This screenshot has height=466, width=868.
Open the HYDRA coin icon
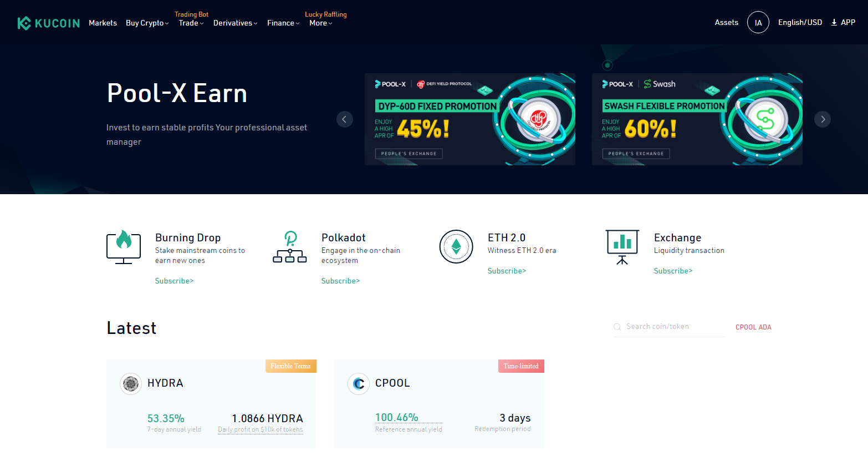pos(131,383)
